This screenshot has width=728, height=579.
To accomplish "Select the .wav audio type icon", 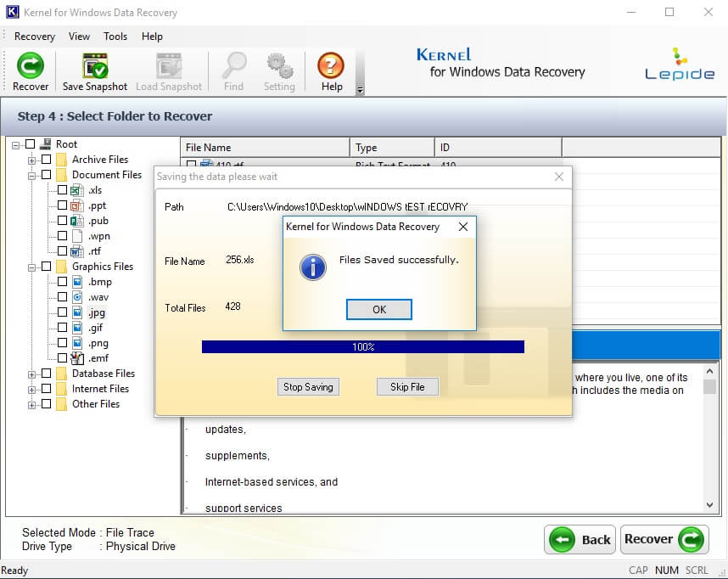I will point(77,297).
